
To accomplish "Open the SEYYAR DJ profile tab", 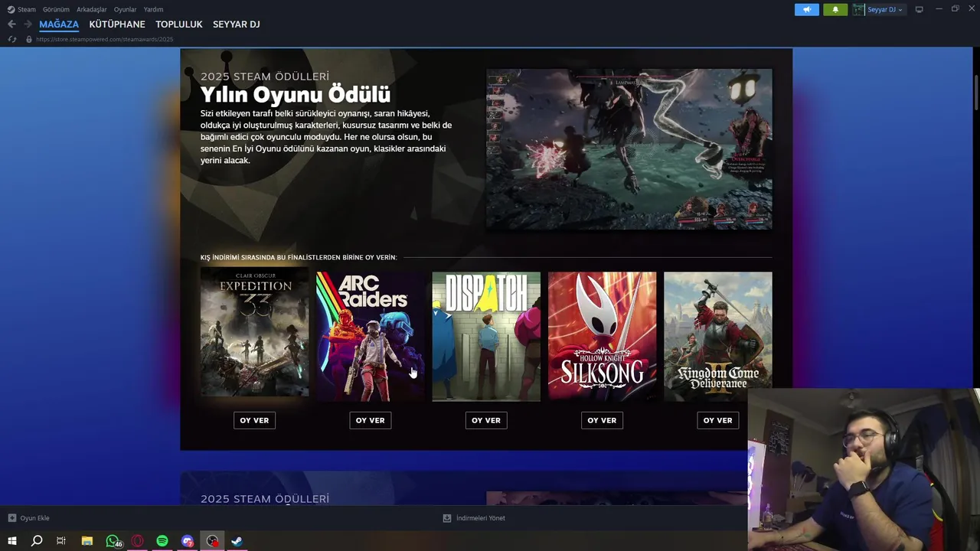I will click(x=237, y=24).
